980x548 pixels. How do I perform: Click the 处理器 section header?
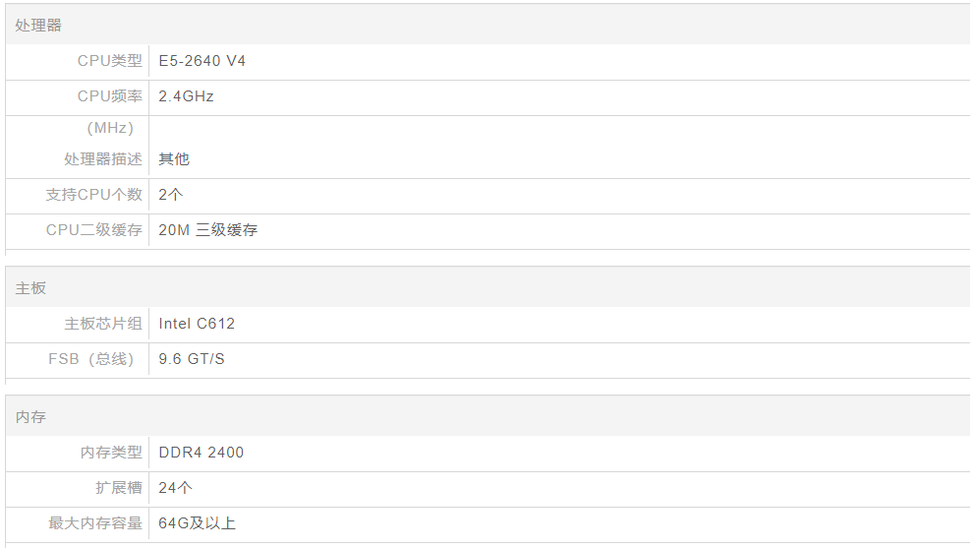(38, 26)
